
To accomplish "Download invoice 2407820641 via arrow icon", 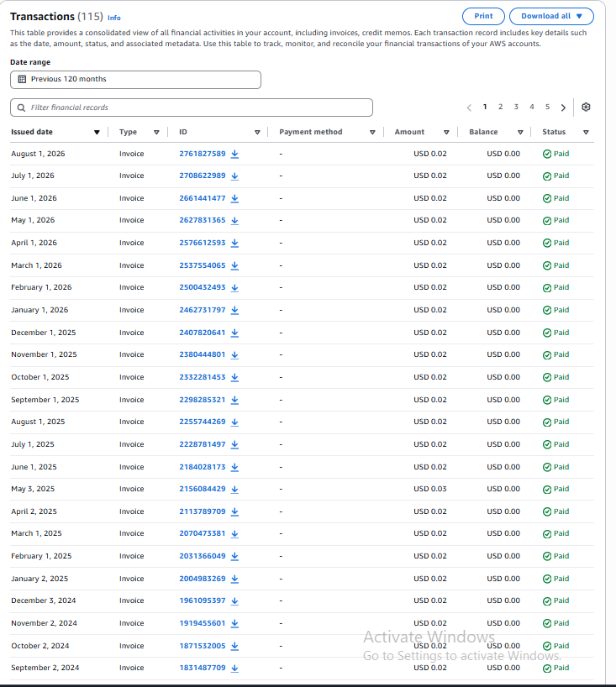I will [x=235, y=333].
